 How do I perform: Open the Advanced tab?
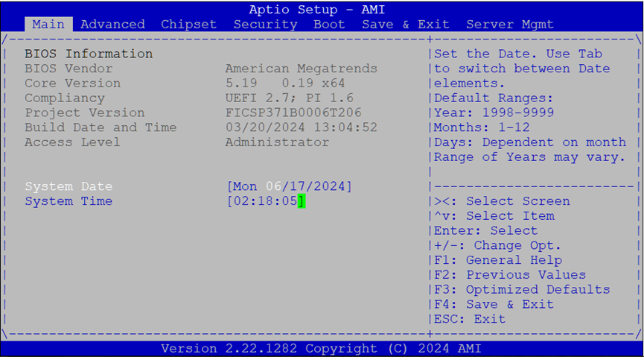(x=112, y=25)
